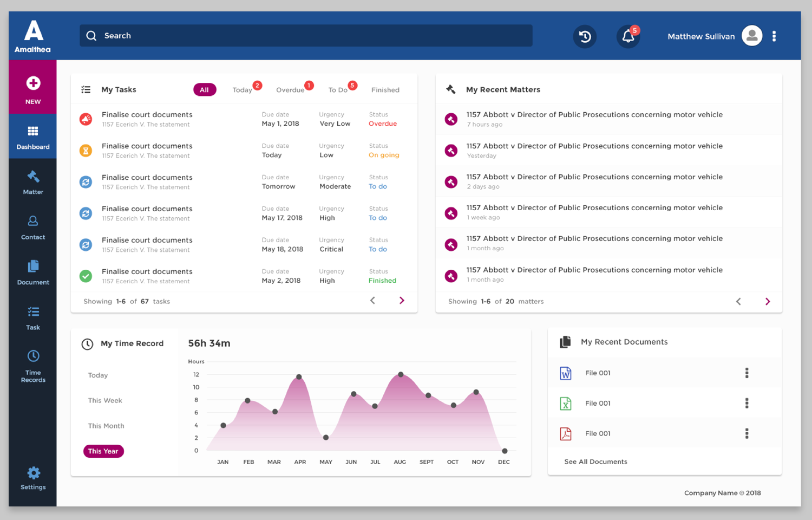This screenshot has width=812, height=520.
Task: Select the This Year time filter
Action: [x=103, y=451]
